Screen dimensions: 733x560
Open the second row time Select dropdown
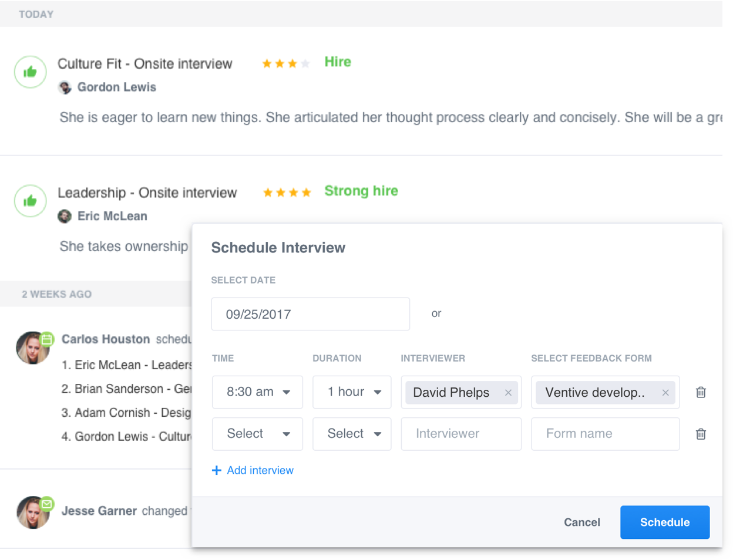[257, 434]
